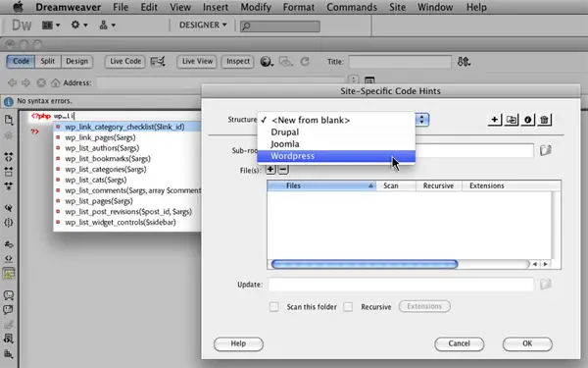Open the DESIGNER workspace dropdown
This screenshot has height=368, width=588.
tap(203, 25)
